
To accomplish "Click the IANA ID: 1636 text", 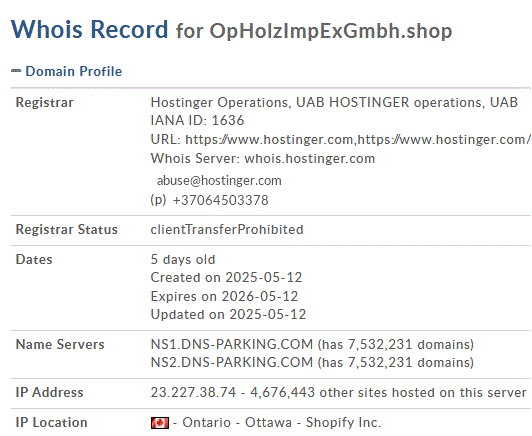I will click(x=197, y=120).
